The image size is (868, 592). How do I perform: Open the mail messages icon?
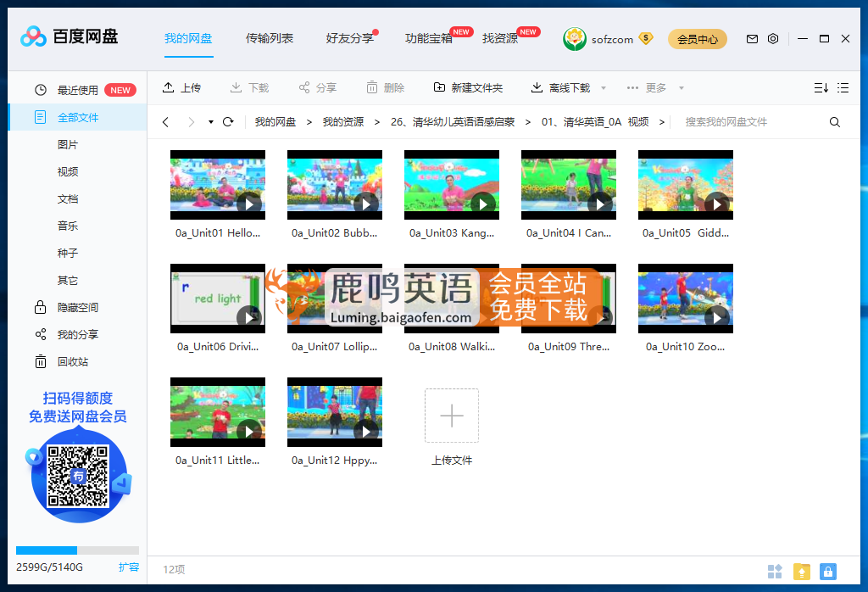pos(752,39)
